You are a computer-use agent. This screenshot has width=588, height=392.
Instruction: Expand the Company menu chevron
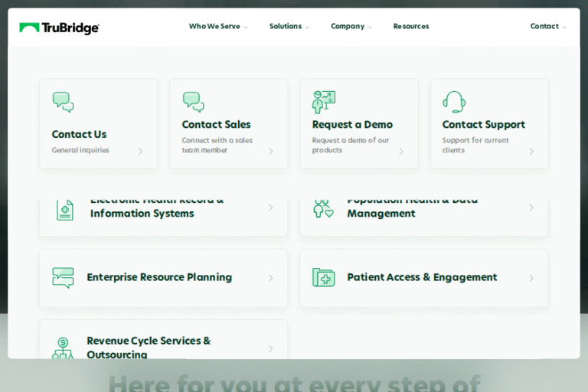[370, 28]
